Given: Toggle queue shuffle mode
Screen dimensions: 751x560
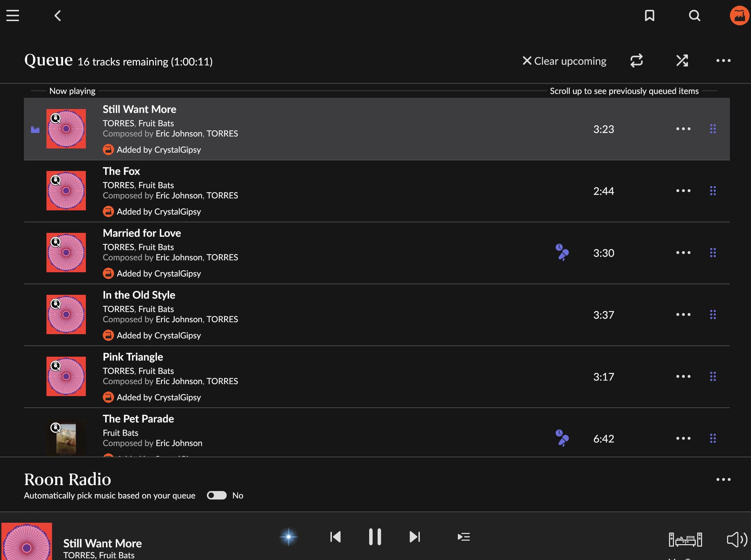Looking at the screenshot, I should [x=682, y=61].
